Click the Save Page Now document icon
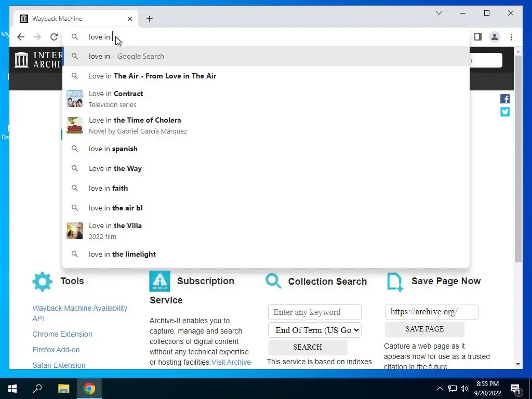Screen dimensions: 532x399 (x=395, y=282)
